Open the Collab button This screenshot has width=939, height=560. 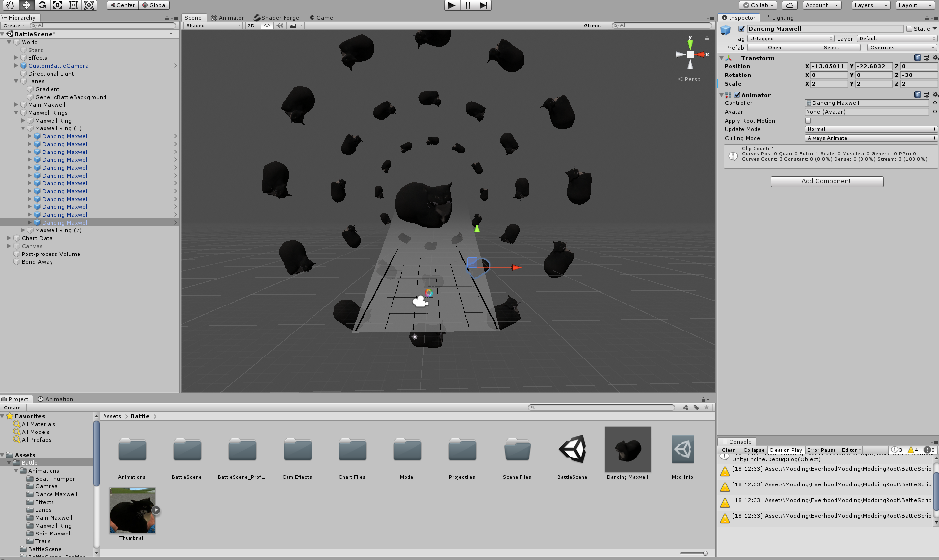click(x=757, y=5)
